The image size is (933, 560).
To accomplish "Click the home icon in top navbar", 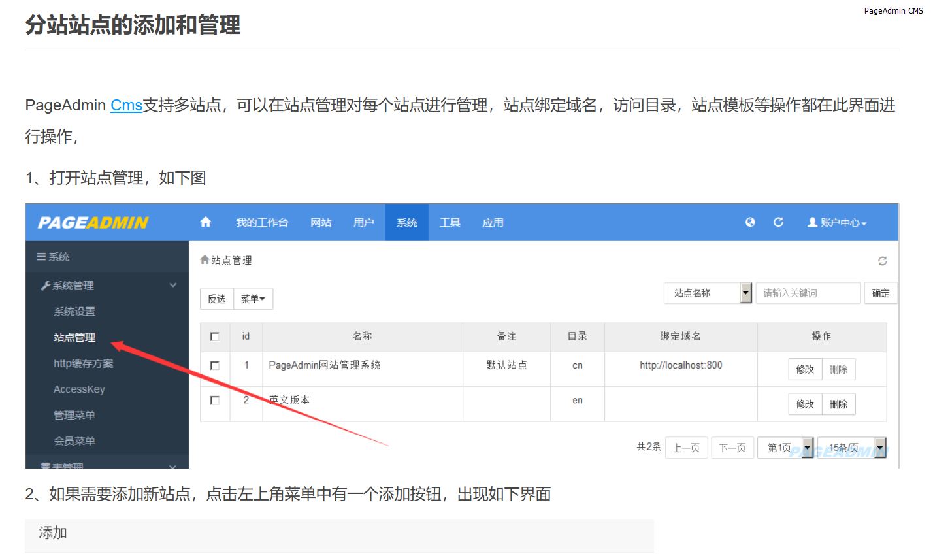I will point(206,222).
